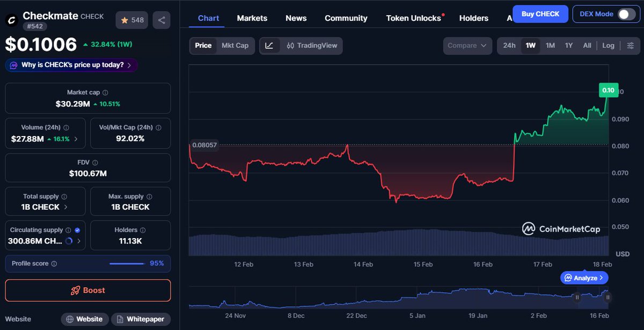Click the 11.13K holders value
Image resolution: width=644 pixels, height=330 pixels.
[x=130, y=241]
